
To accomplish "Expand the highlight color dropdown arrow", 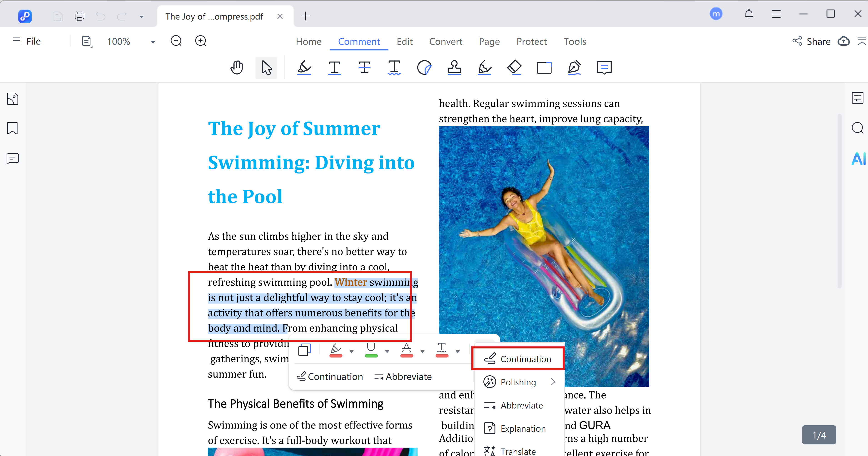I will (x=351, y=351).
